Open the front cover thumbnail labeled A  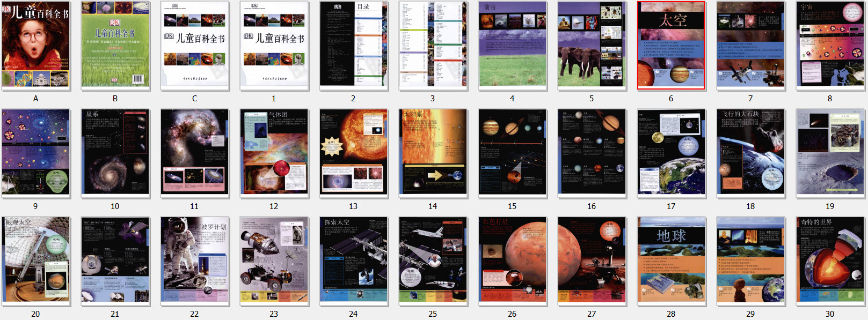(35, 45)
